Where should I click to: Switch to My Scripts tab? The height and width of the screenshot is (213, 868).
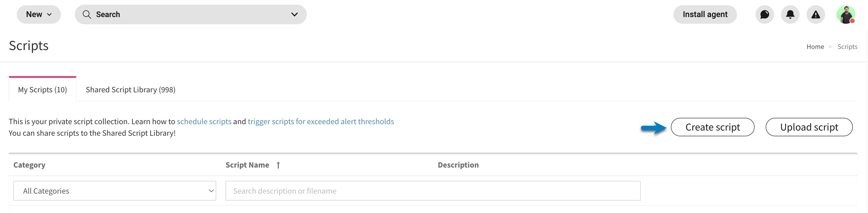pos(42,89)
